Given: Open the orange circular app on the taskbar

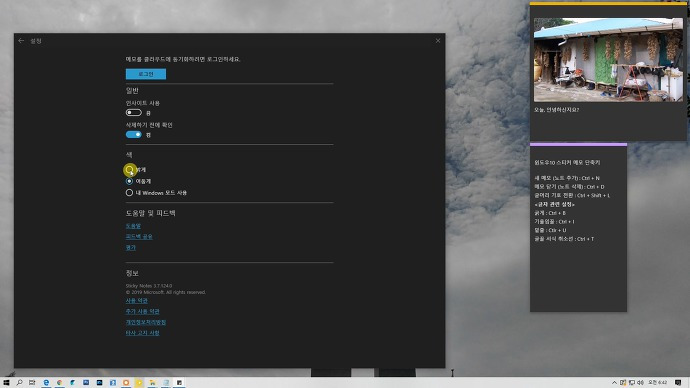Looking at the screenshot, I should (x=126, y=383).
